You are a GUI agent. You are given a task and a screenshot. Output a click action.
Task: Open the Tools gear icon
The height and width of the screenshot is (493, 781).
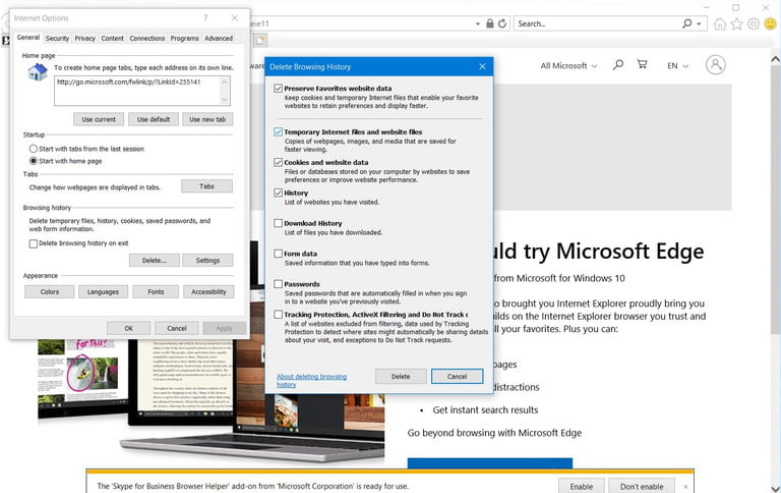754,24
